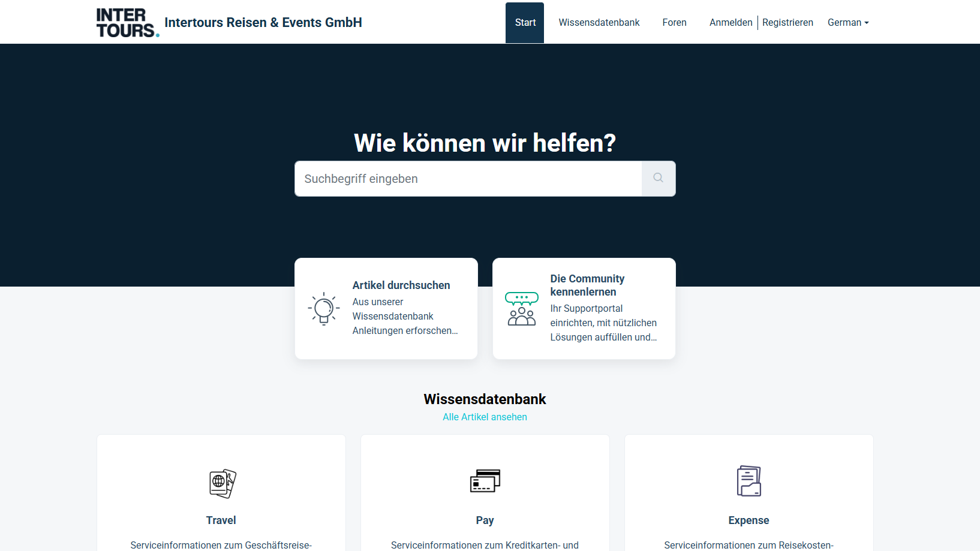
Task: Click the Anmelden login link
Action: [731, 23]
